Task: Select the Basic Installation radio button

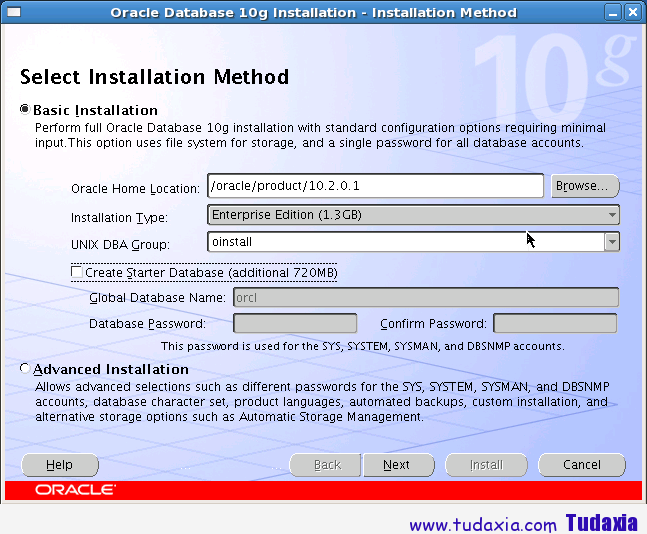Action: (25, 109)
